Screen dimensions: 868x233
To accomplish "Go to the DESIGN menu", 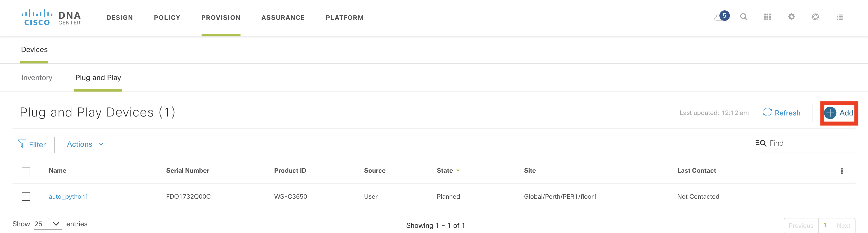I will [120, 17].
